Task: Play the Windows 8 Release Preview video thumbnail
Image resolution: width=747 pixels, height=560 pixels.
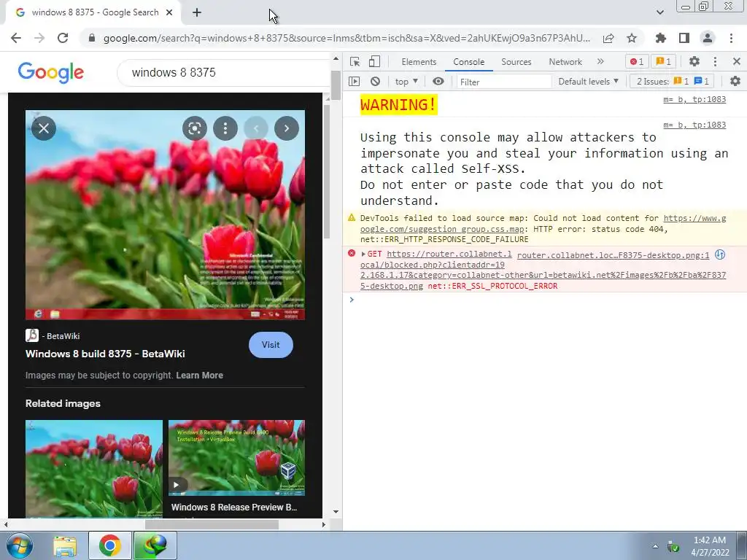Action: click(x=236, y=458)
